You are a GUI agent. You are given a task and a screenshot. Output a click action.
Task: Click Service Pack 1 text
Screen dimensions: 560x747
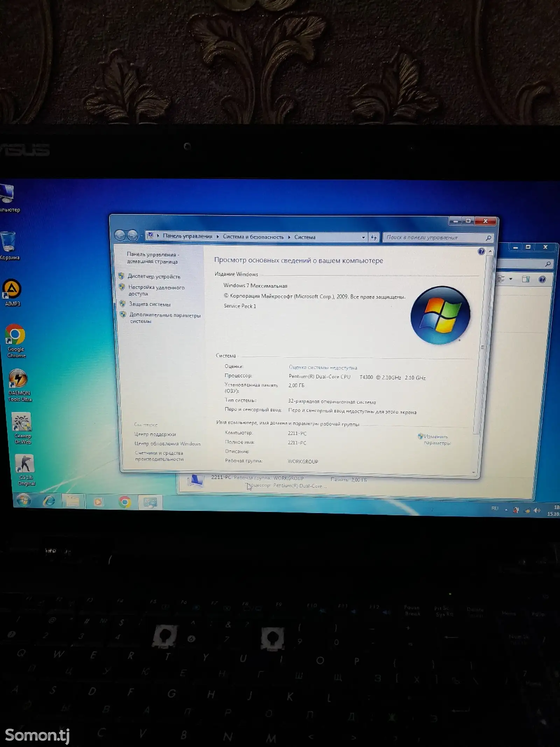coord(240,306)
